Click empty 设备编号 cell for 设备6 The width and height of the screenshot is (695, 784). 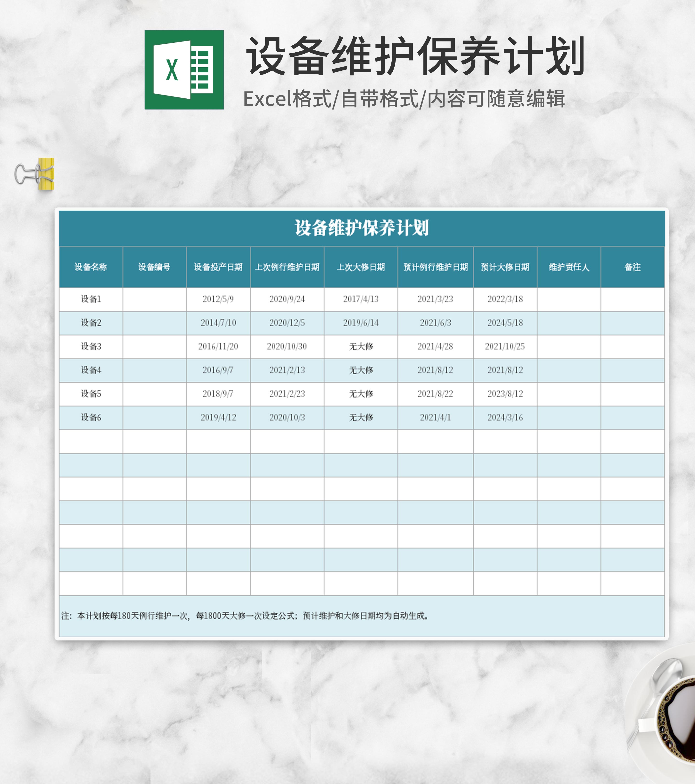click(x=154, y=418)
